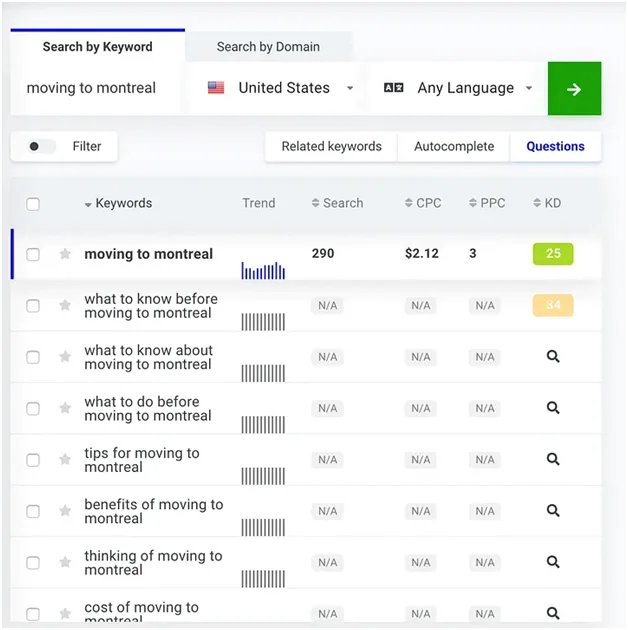The width and height of the screenshot is (628, 630).
Task: Check KD for 'tips for moving to montreal'
Action: coord(553,459)
